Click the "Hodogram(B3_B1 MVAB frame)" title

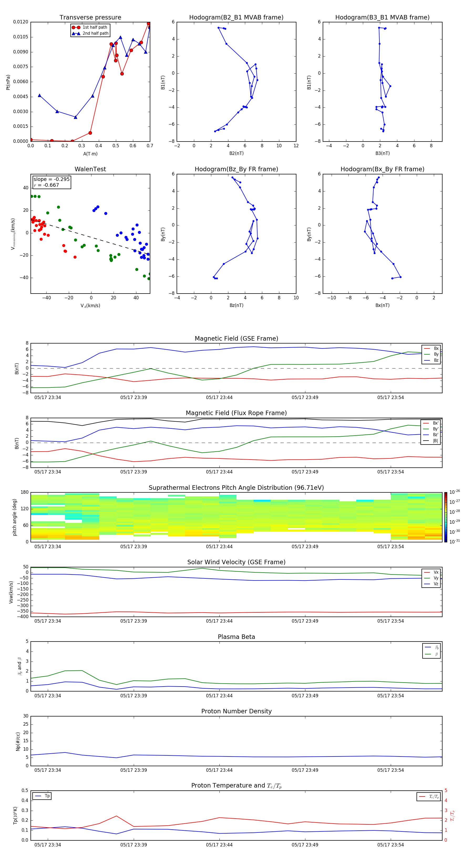click(382, 18)
